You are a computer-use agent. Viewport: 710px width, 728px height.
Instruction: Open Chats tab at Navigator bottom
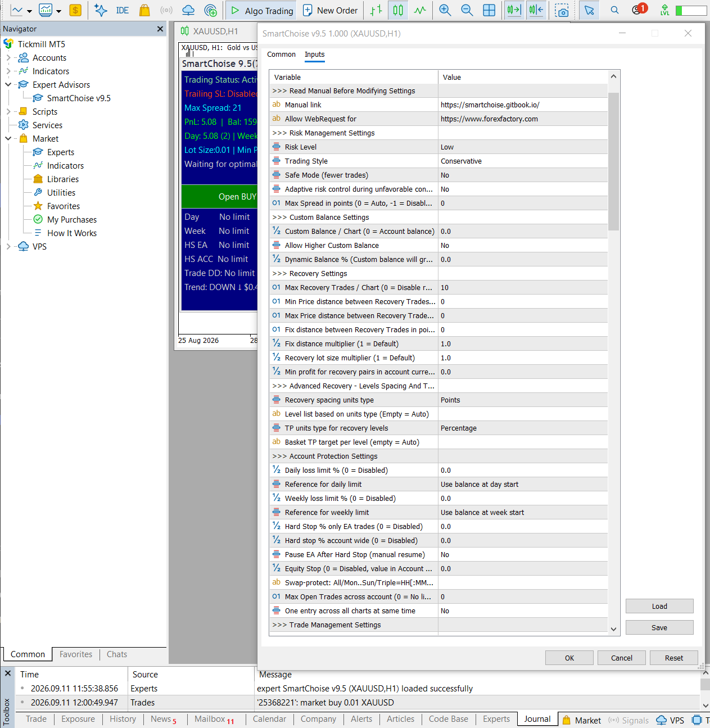coord(117,654)
